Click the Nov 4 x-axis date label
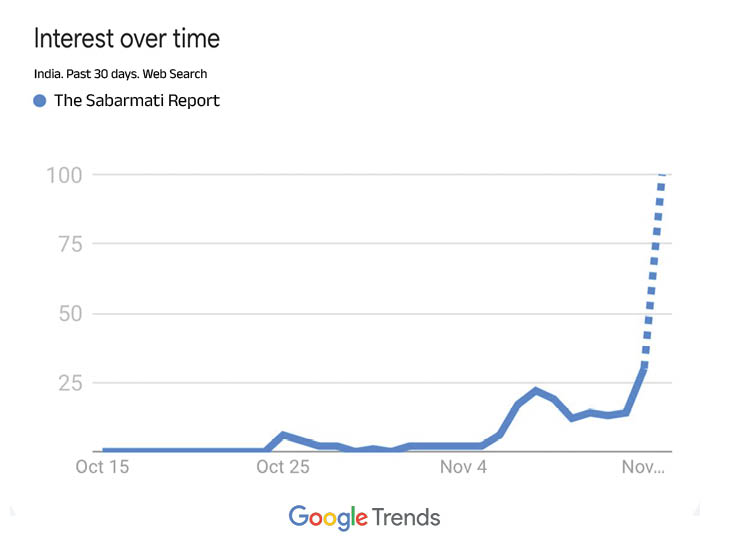 coord(464,467)
